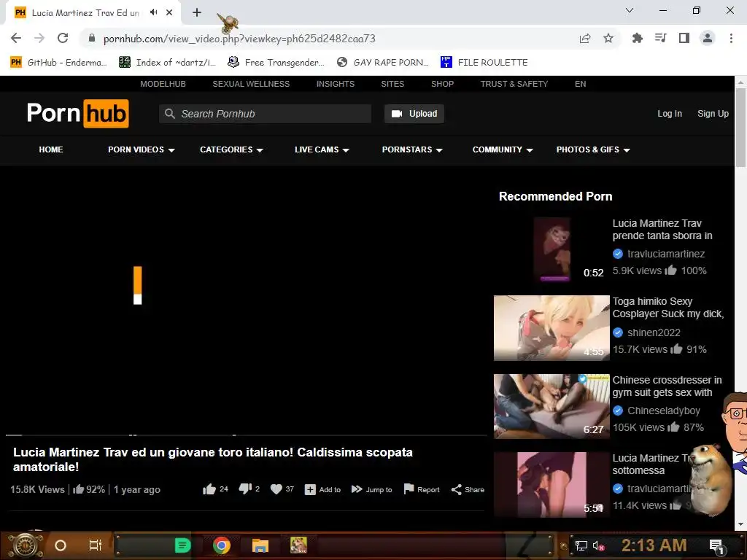Open the SHOP top link
This screenshot has width=747, height=560.
tap(443, 84)
